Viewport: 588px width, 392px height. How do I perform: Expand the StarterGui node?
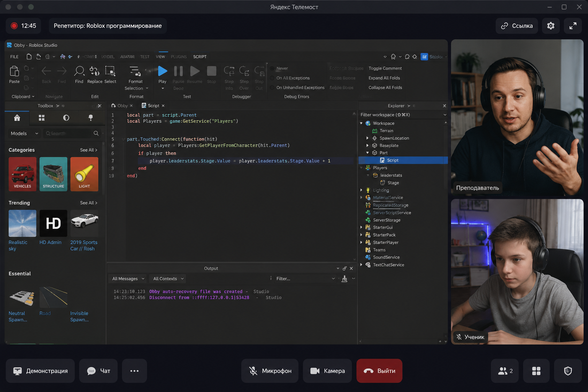click(x=361, y=227)
